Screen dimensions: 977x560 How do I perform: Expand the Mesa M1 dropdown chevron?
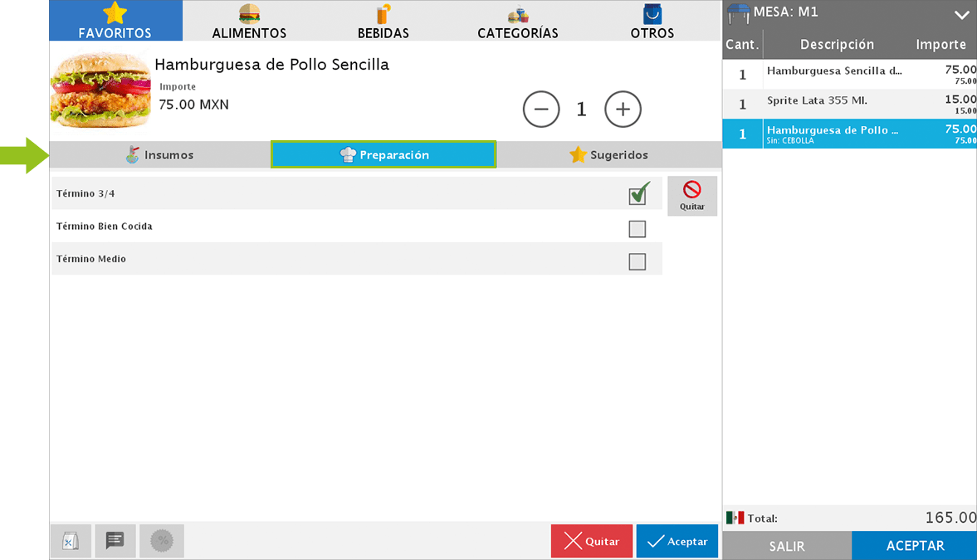961,15
